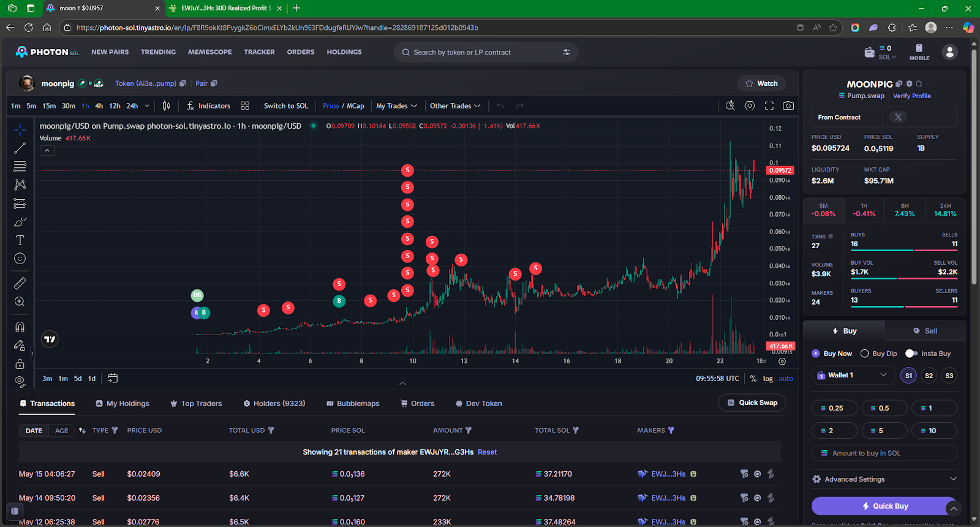Expand chart panel with bottom chevron

pyautogui.click(x=402, y=384)
